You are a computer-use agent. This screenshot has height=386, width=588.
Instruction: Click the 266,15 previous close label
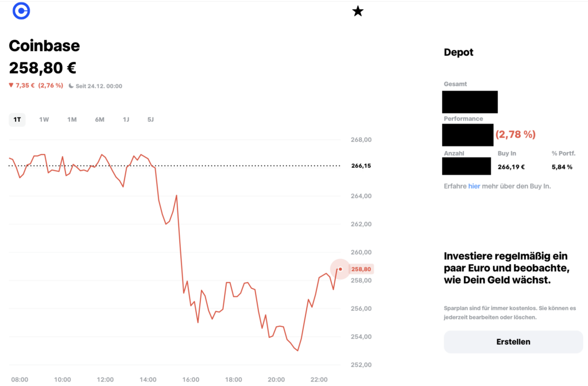pyautogui.click(x=361, y=166)
